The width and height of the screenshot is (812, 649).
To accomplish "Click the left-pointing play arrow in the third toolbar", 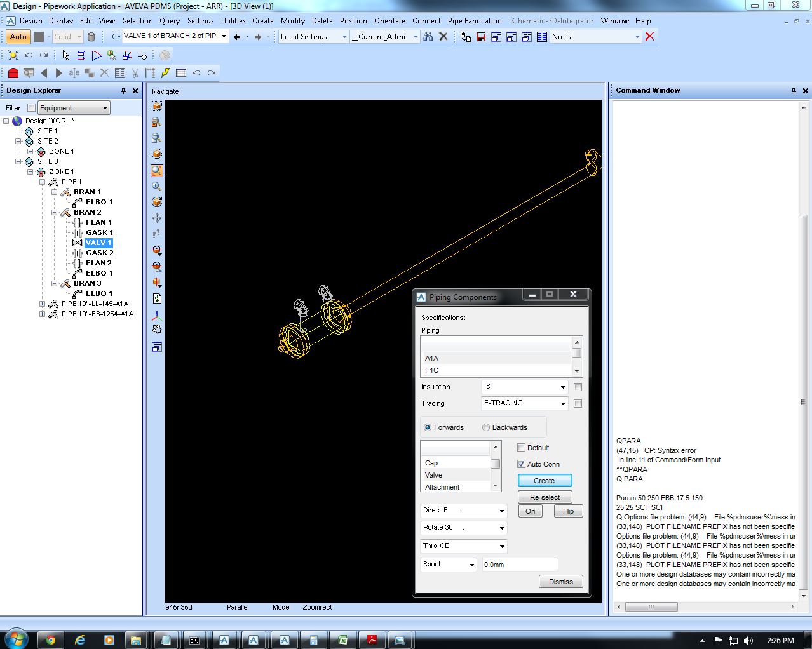I will click(44, 72).
